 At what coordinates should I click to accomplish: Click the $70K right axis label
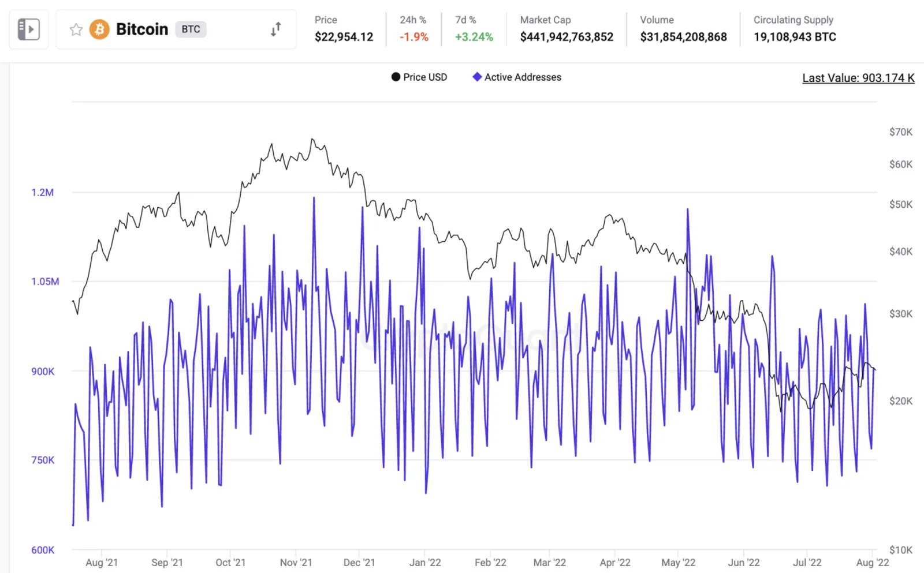click(901, 132)
